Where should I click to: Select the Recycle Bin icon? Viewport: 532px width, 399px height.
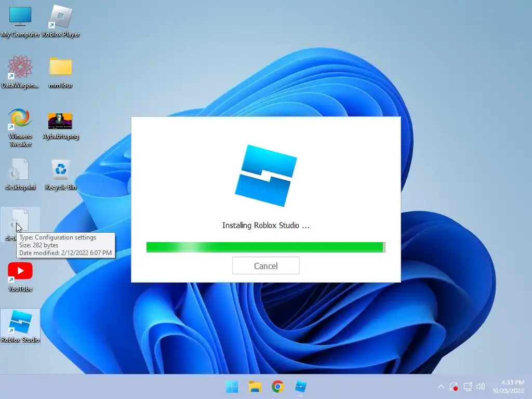coord(60,174)
